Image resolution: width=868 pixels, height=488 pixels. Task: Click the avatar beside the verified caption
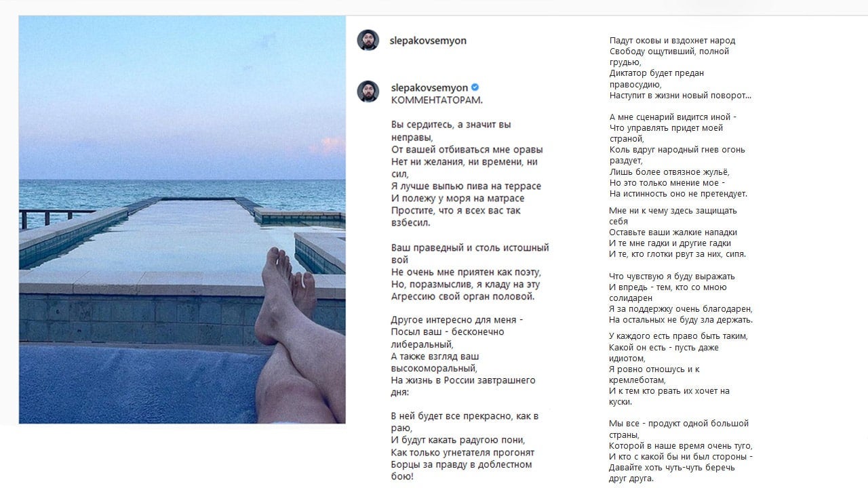point(368,91)
